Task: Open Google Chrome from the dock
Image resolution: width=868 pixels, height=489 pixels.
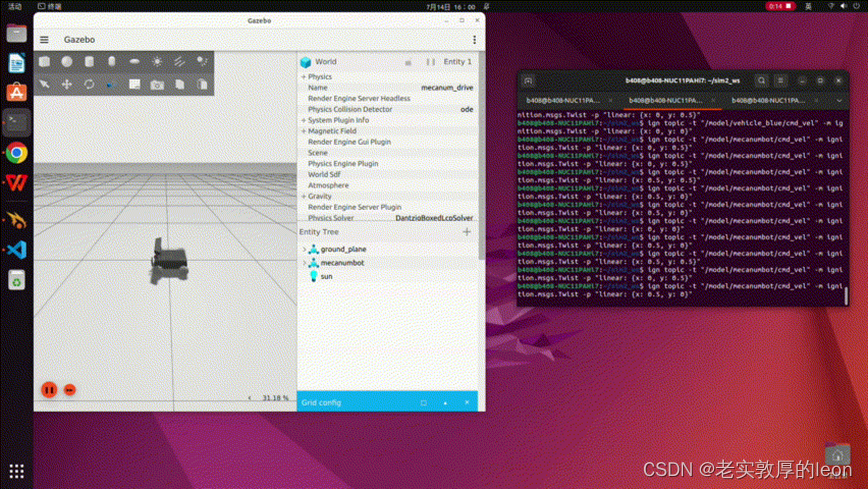Action: 17,153
